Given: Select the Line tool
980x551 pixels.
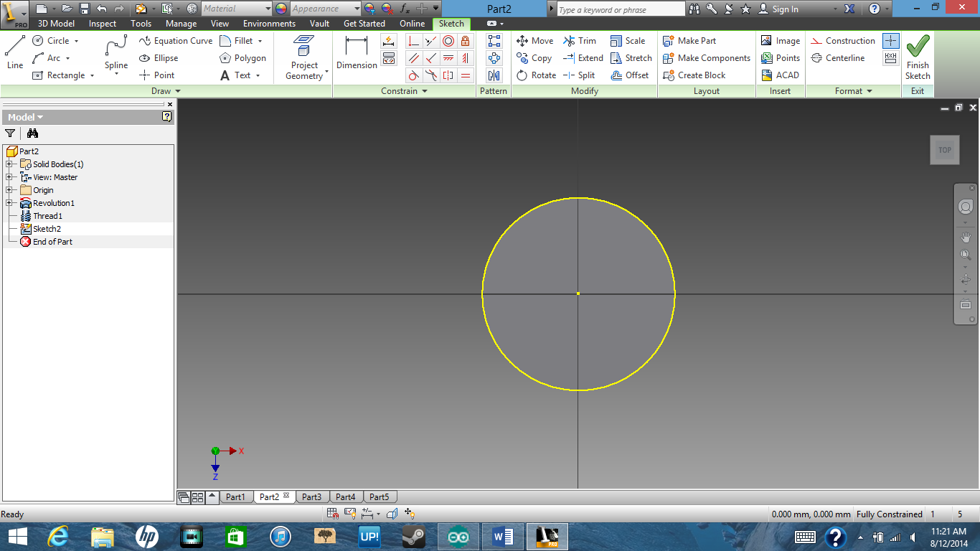Looking at the screenshot, I should pos(14,52).
